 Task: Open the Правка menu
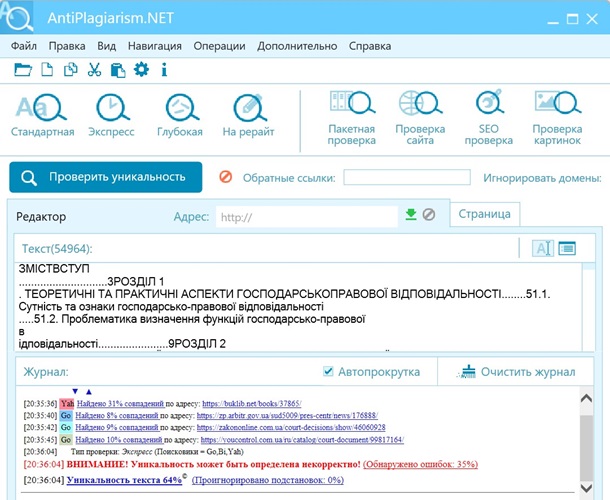click(67, 46)
